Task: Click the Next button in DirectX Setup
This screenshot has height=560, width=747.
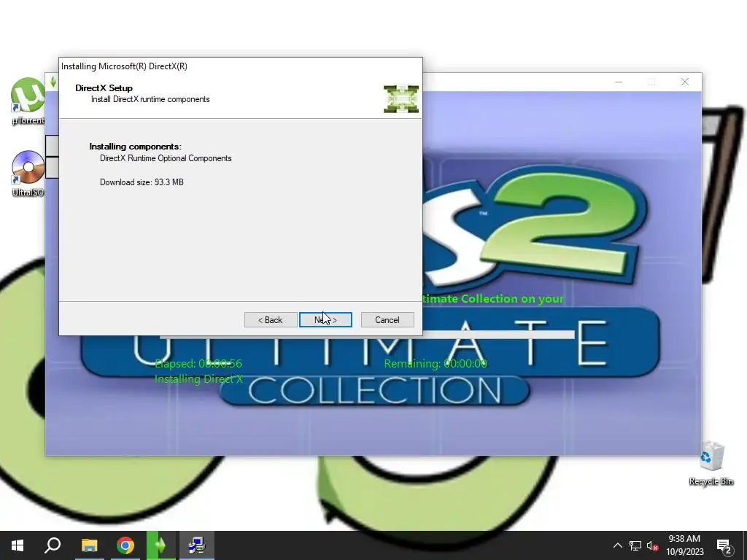Action: pyautogui.click(x=325, y=320)
